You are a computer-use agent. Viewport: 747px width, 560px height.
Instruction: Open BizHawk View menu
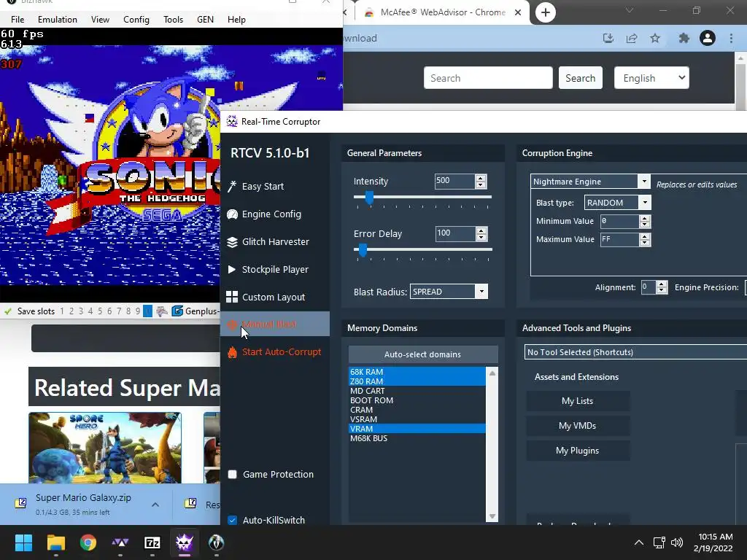(100, 20)
